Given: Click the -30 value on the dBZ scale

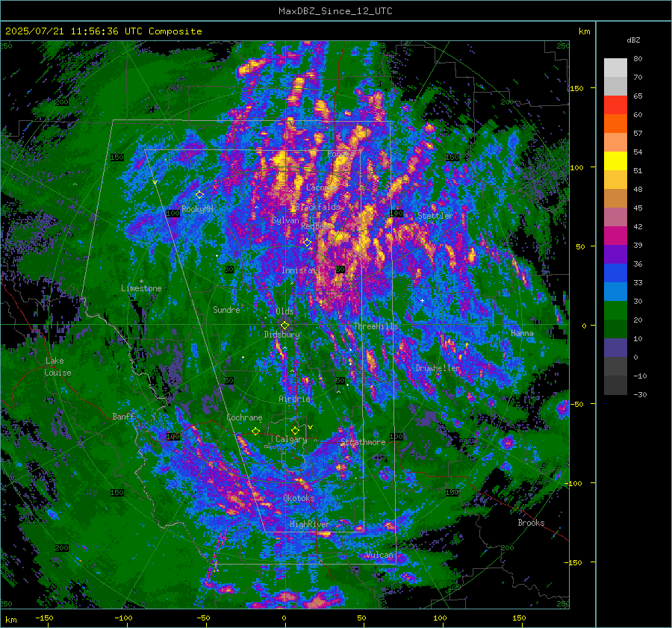Looking at the screenshot, I should [x=640, y=394].
